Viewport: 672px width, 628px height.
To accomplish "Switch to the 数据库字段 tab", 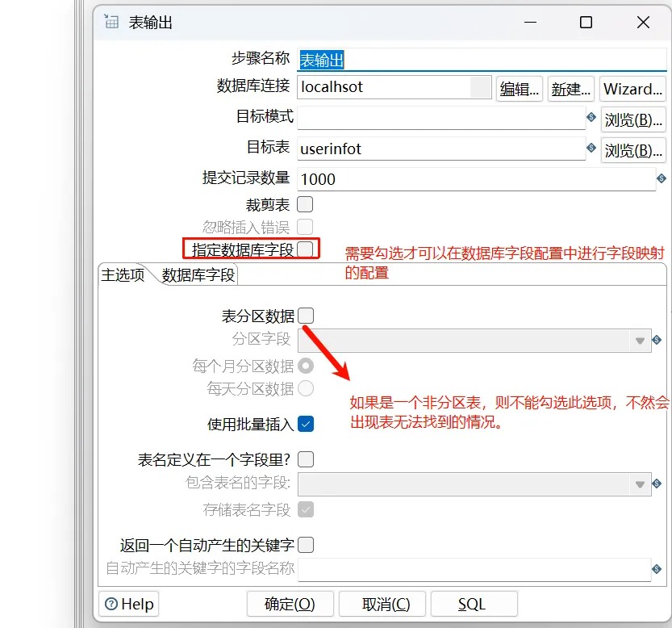I will (198, 275).
